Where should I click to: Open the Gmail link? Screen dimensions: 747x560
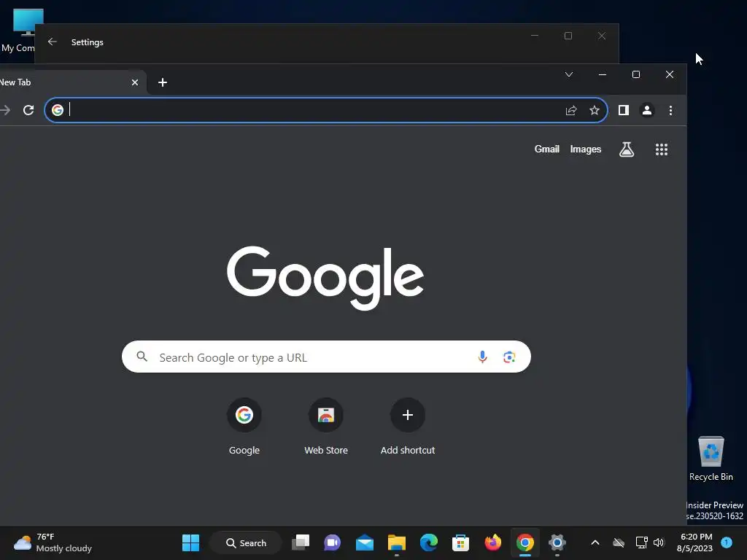[546, 149]
